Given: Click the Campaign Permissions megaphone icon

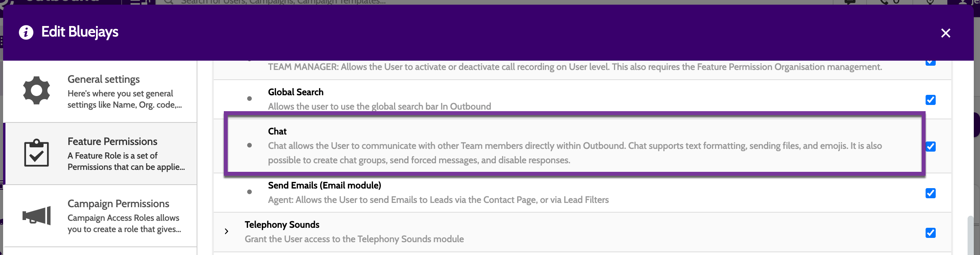Looking at the screenshot, I should click(37, 215).
